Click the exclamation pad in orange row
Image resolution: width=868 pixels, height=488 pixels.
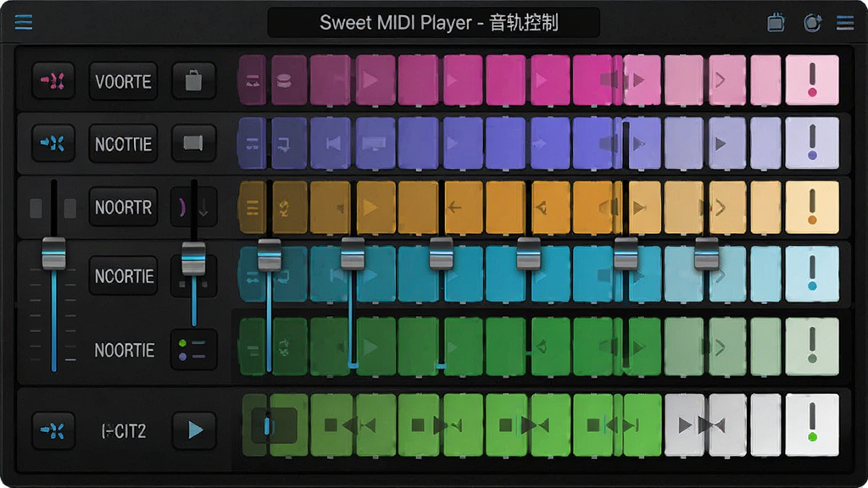[812, 208]
